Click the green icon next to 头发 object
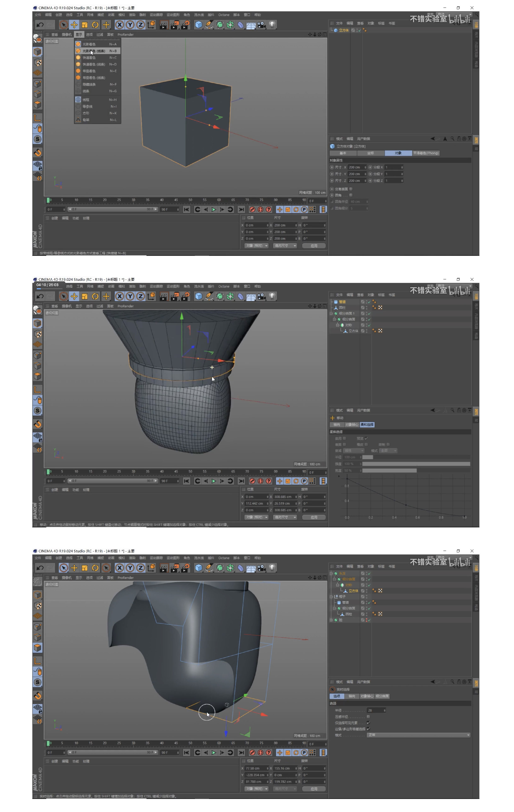This screenshot has height=812, width=514. pyautogui.click(x=336, y=573)
